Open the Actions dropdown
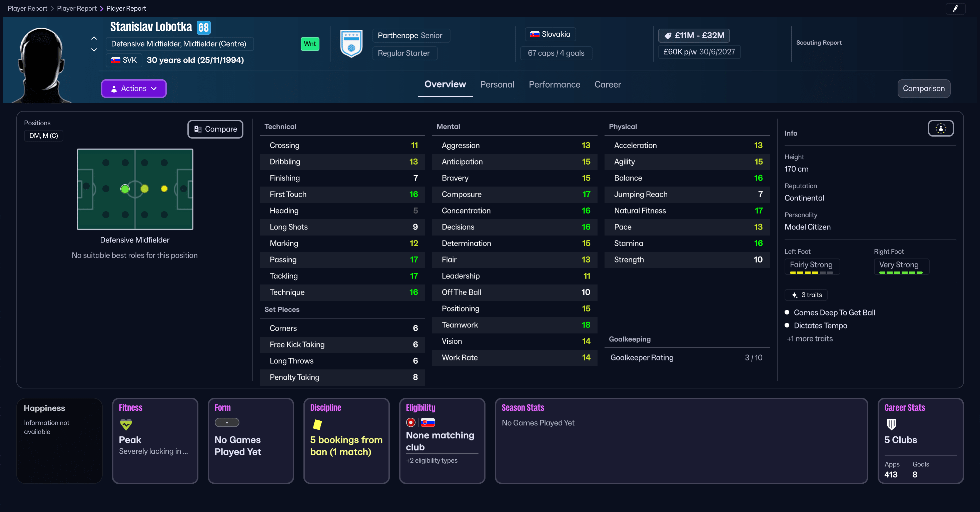 point(133,88)
